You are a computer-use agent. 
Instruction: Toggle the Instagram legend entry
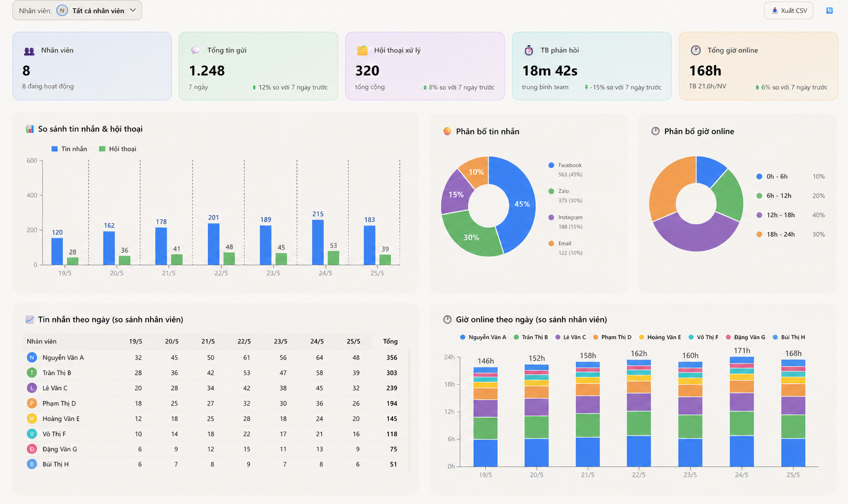coord(566,222)
